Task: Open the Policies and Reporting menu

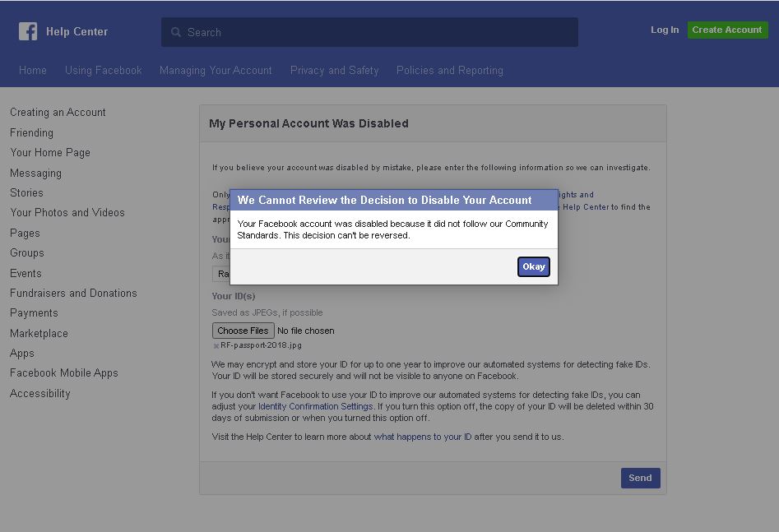Action: coord(450,71)
